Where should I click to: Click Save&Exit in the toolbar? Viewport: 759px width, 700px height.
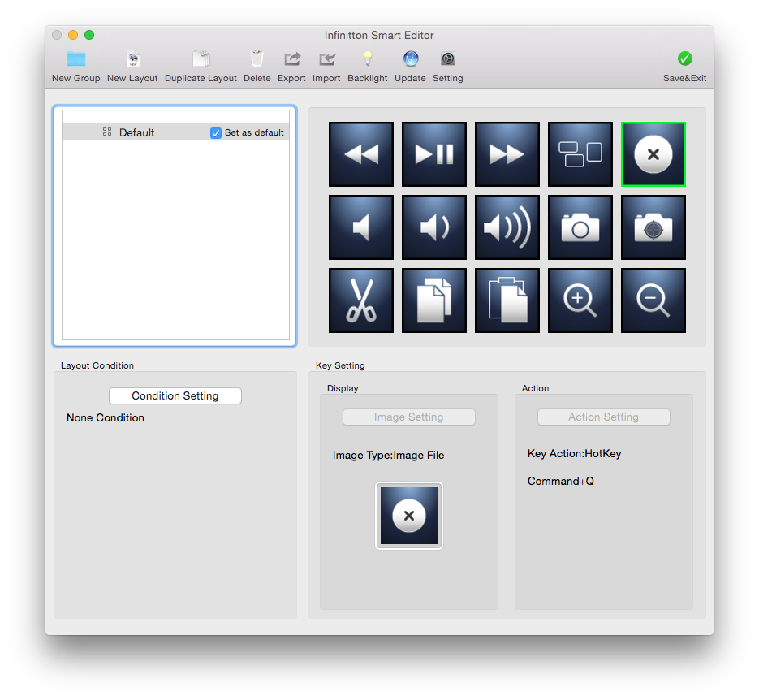click(x=684, y=66)
